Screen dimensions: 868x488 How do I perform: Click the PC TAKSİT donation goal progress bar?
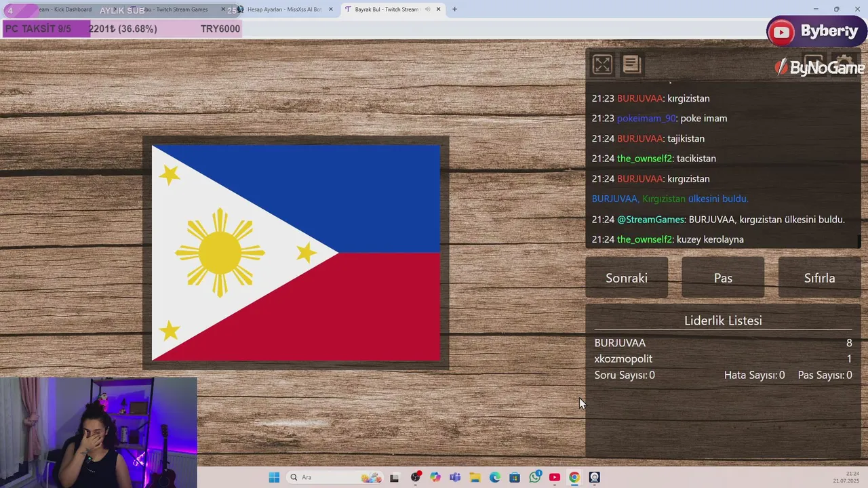[122, 29]
